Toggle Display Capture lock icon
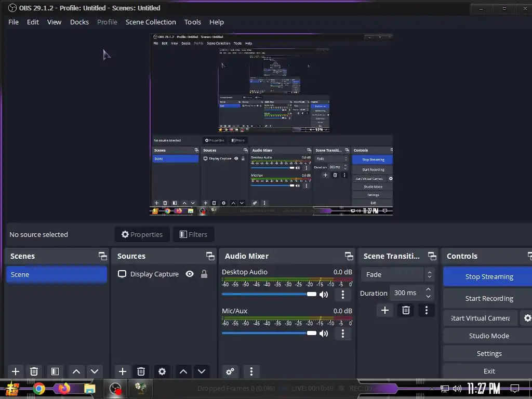Viewport: 532px width, 399px height. (204, 274)
